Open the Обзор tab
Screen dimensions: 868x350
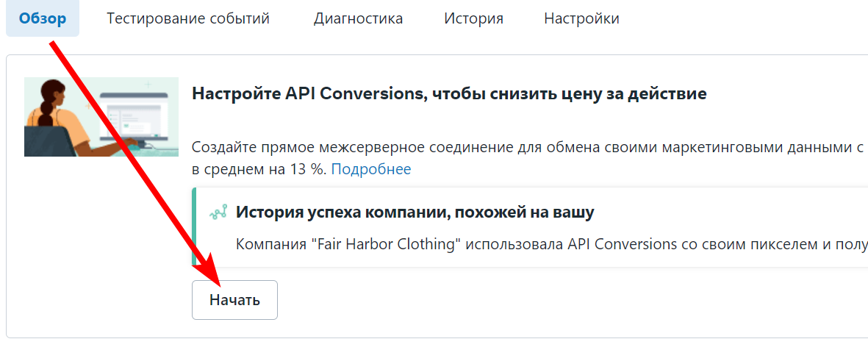tap(43, 18)
